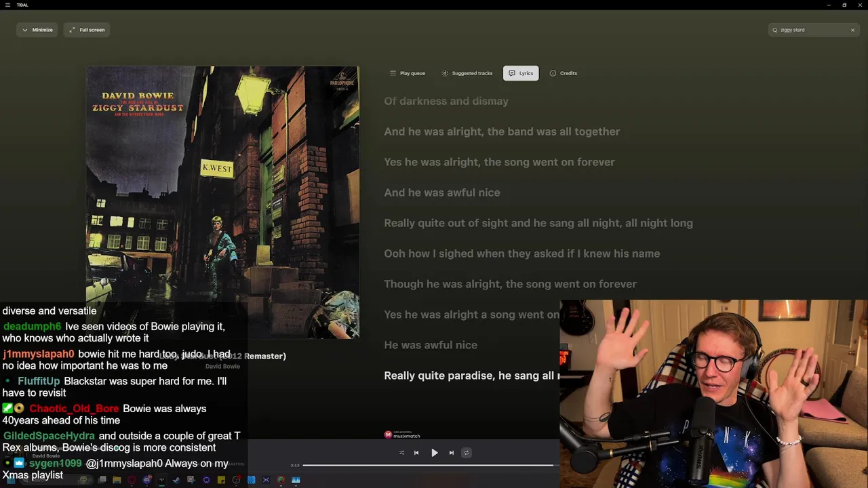Click the webcam overlay of the streamer
Image resolution: width=868 pixels, height=488 pixels.
(x=713, y=394)
